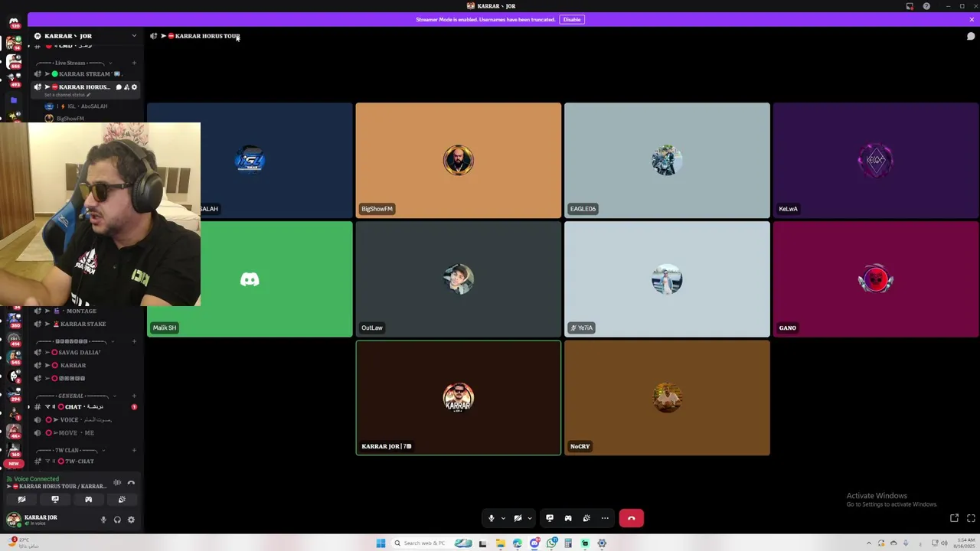Add a channel to GENERAL category

click(x=134, y=396)
